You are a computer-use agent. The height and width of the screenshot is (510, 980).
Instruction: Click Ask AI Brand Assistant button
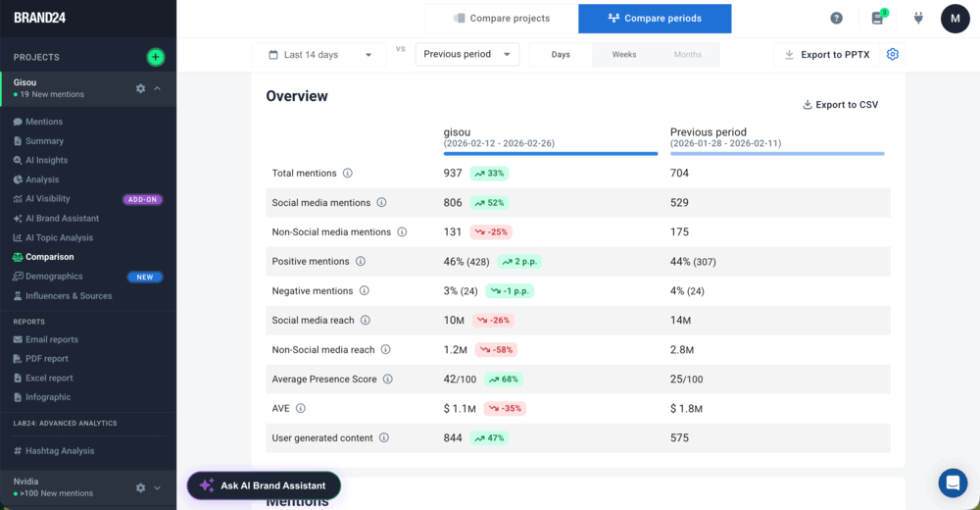264,485
